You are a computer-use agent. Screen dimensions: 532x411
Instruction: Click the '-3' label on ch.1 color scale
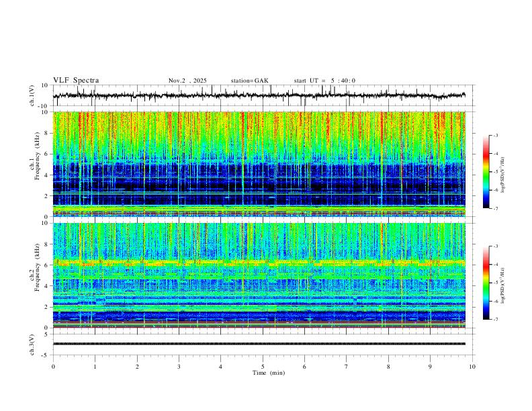495,135
